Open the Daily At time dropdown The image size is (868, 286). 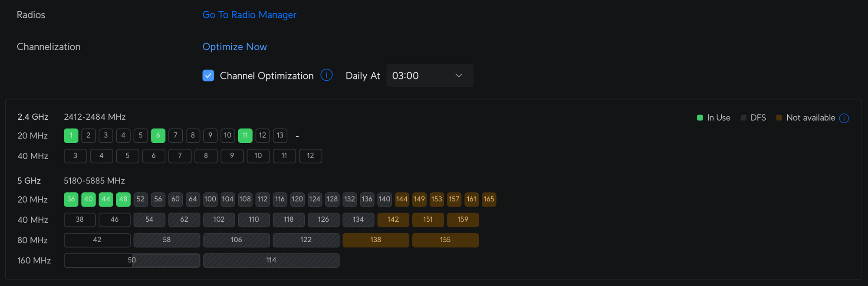tap(429, 76)
